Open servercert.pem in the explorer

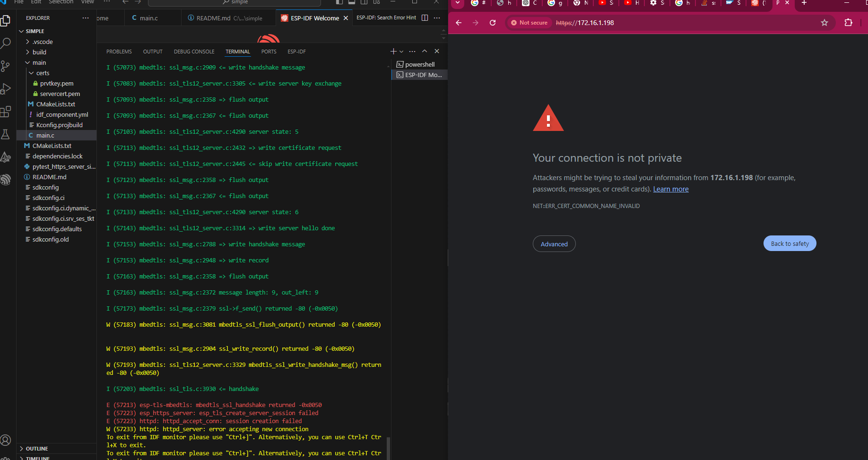coord(57,94)
